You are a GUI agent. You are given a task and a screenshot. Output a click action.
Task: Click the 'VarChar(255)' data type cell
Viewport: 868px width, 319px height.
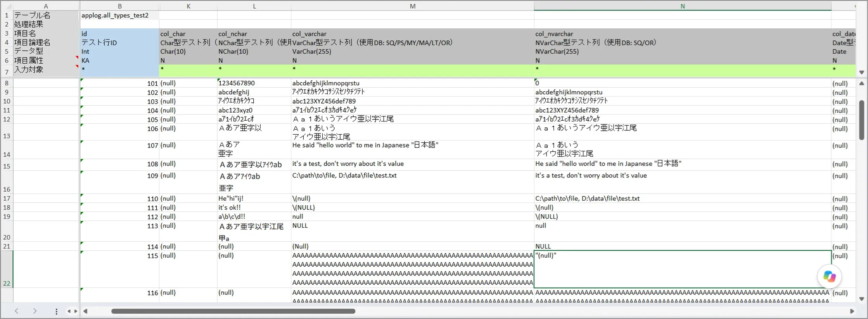[413, 51]
